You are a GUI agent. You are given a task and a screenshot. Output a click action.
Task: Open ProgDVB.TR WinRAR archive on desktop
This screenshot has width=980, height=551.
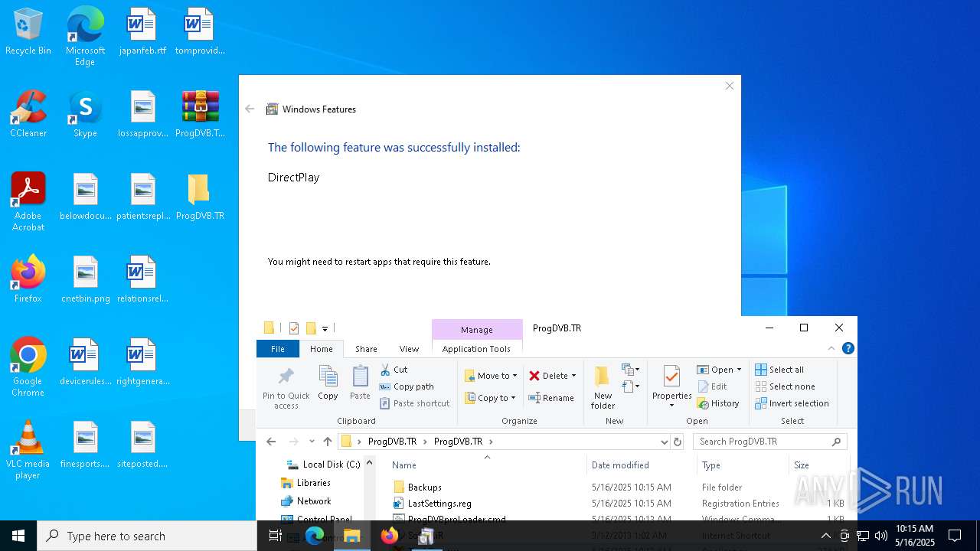tap(200, 115)
